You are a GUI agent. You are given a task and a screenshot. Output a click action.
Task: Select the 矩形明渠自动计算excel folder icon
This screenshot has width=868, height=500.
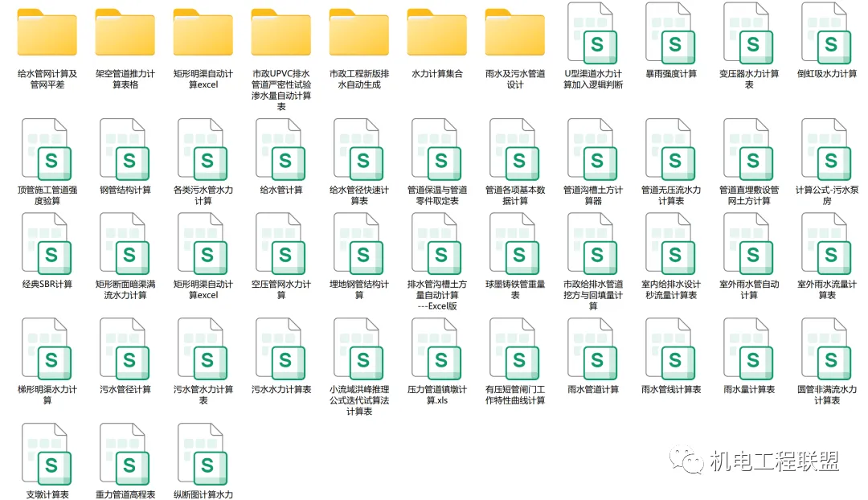pos(203,32)
